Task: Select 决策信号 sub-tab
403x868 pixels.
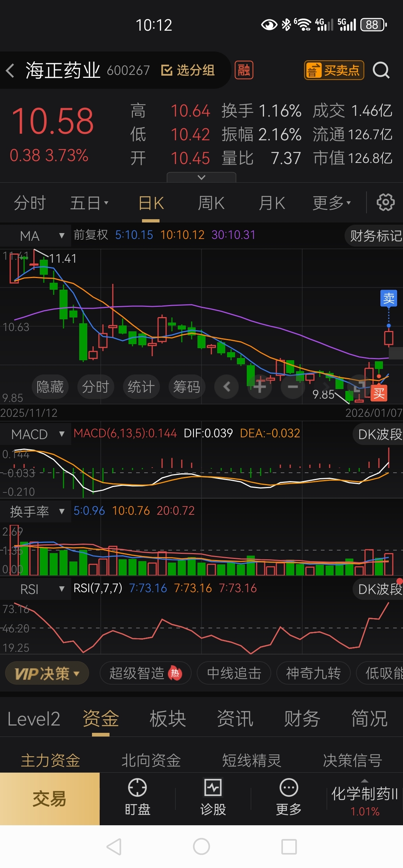Action: 353,760
